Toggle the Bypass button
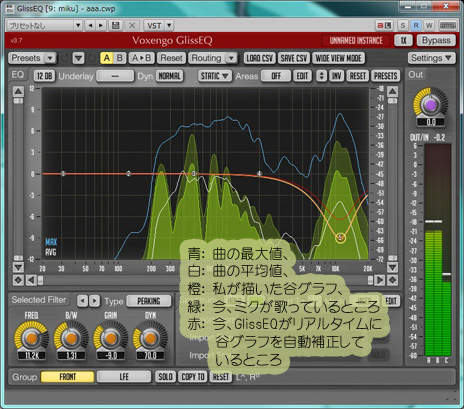The image size is (464, 409). coord(436,41)
